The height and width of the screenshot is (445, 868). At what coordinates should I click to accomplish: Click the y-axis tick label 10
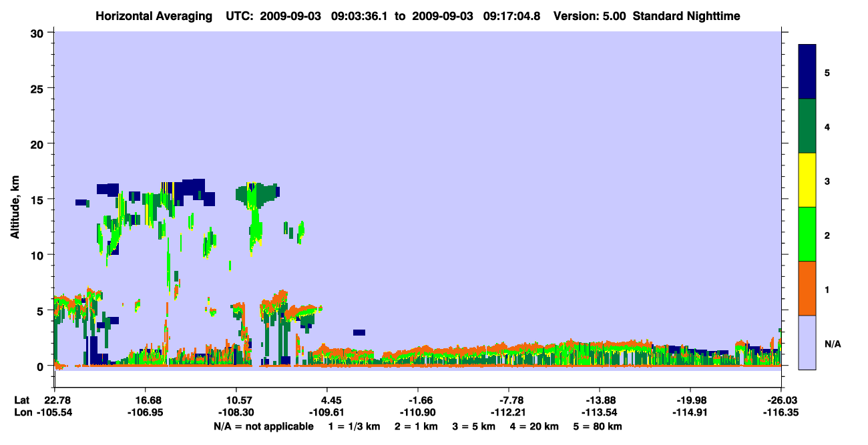(38, 255)
